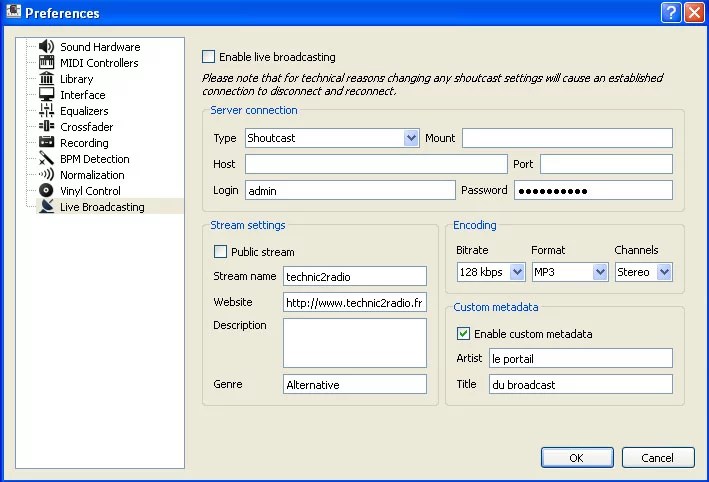709x482 pixels.
Task: Disable the Enable custom metadata checkbox
Action: [x=463, y=334]
